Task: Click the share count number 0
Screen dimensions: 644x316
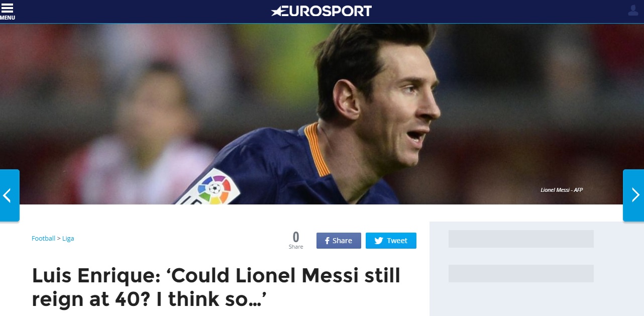Action: (x=296, y=237)
